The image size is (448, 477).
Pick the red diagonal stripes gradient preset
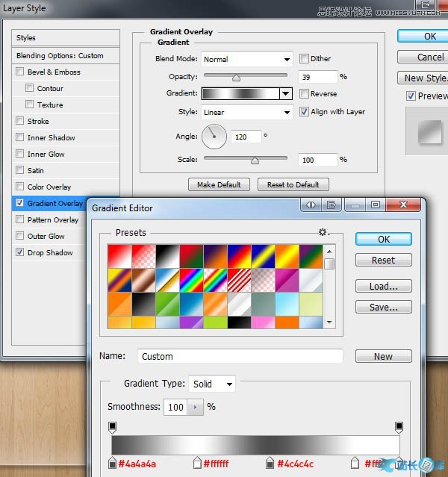239,280
